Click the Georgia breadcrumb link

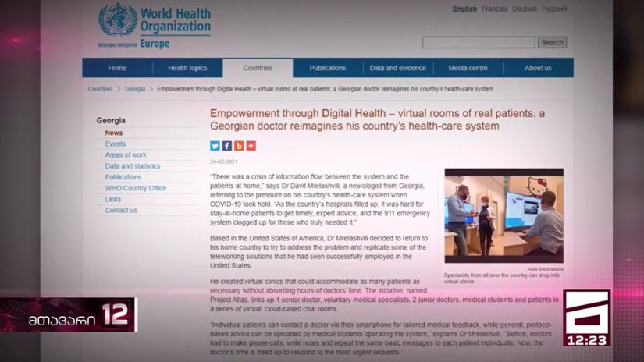(x=135, y=89)
